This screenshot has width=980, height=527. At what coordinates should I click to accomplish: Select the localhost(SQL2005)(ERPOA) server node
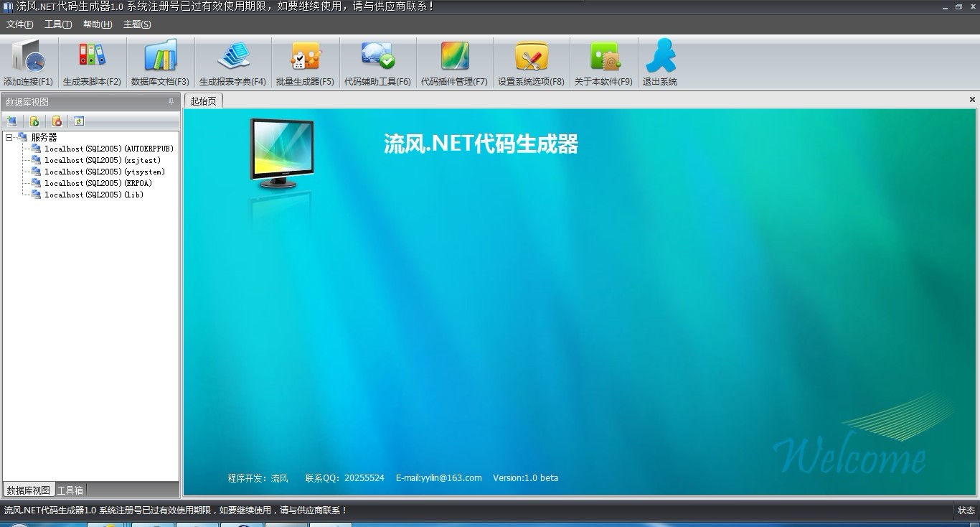click(x=98, y=183)
